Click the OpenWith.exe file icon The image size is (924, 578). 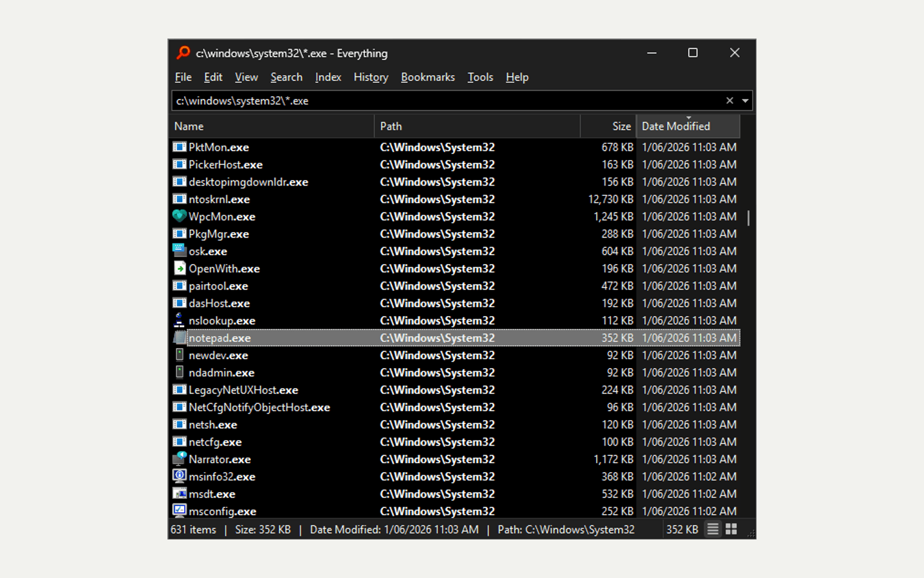[x=180, y=268]
